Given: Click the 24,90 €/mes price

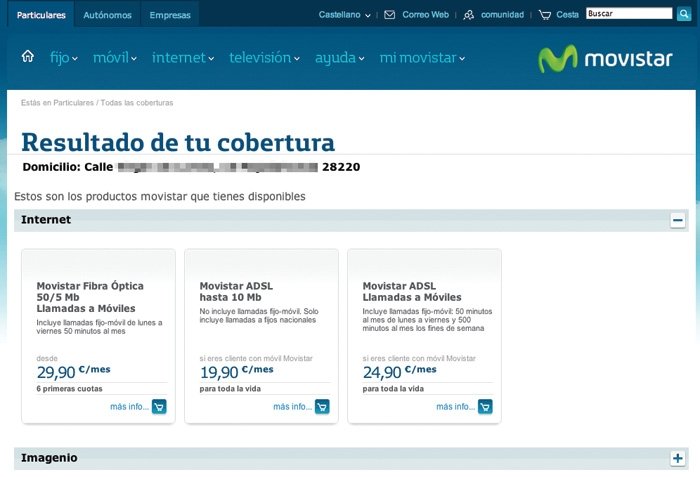Looking at the screenshot, I should click(400, 371).
